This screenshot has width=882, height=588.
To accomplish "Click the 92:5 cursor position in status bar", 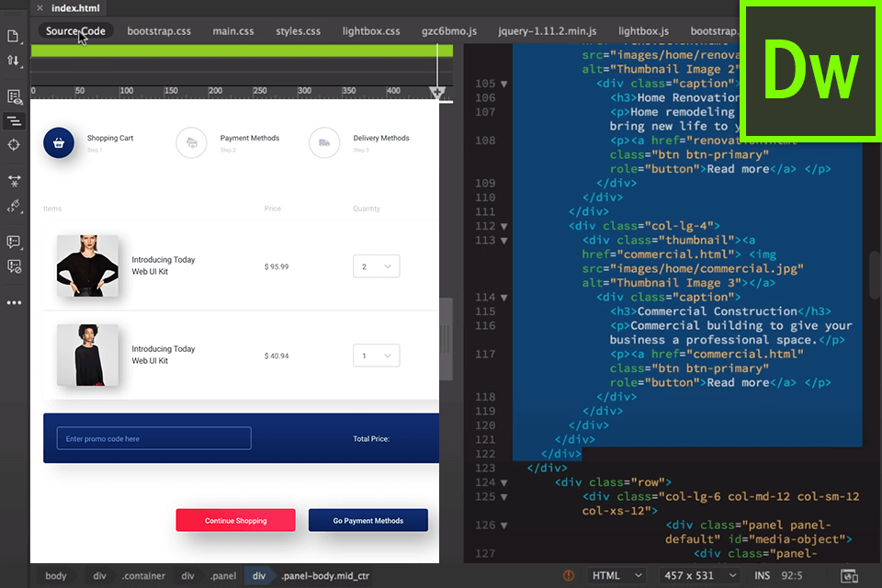I will pos(791,576).
